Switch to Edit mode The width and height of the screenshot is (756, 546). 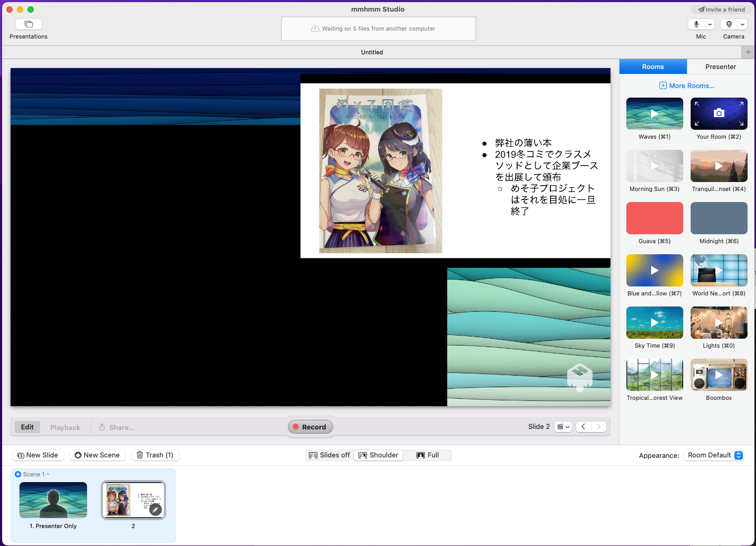27,427
